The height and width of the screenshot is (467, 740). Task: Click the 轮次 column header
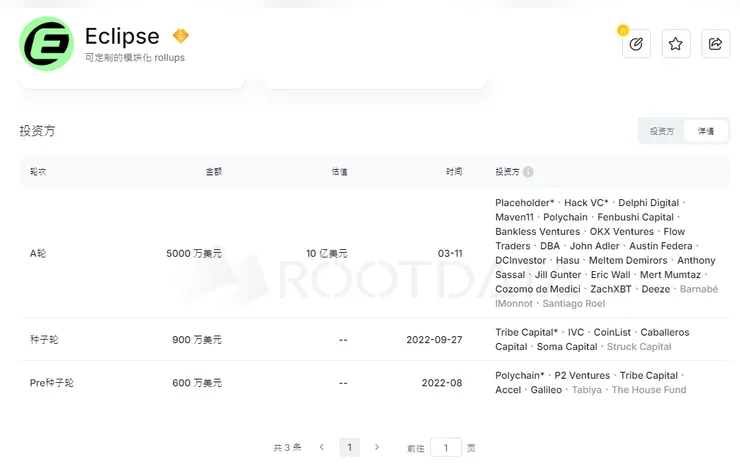38,172
